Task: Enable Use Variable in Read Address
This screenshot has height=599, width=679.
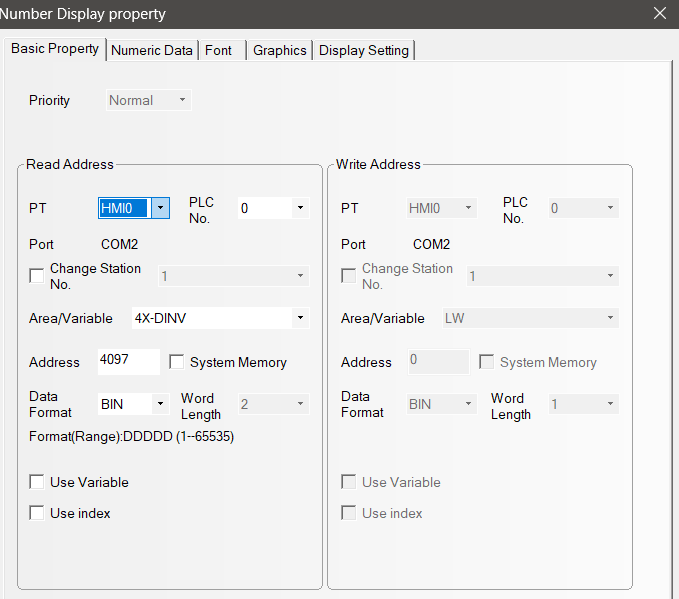Action: point(37,482)
